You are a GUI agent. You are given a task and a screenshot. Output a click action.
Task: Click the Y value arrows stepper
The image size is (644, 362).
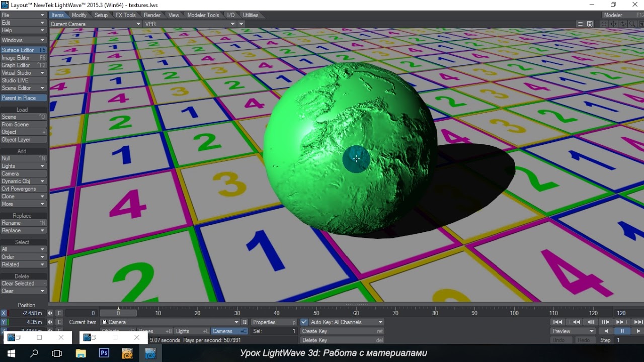click(x=50, y=322)
